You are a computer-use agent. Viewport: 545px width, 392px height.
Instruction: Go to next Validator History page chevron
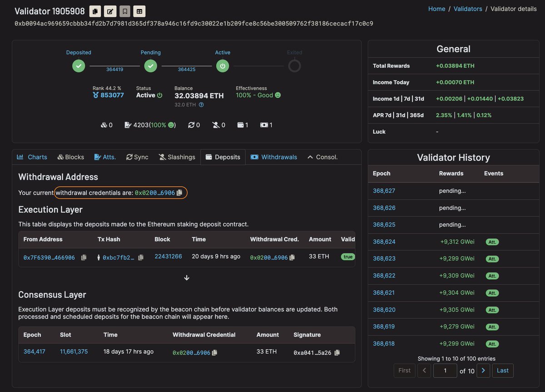483,371
